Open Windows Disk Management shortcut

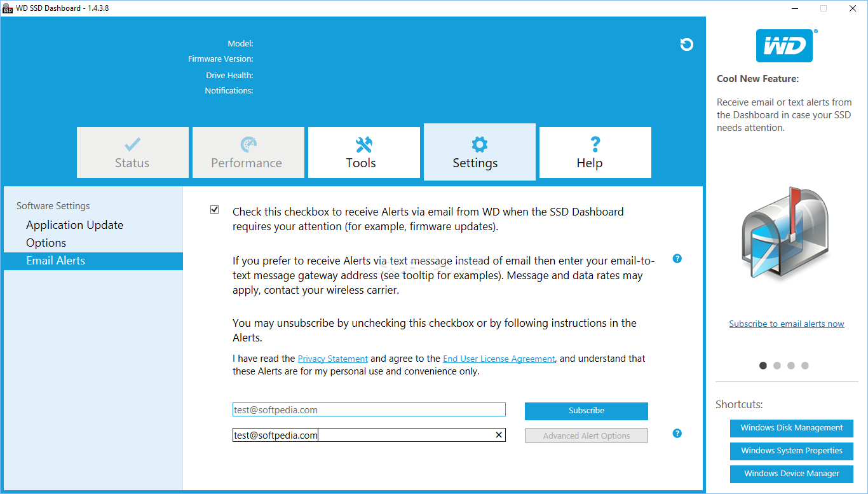(792, 428)
